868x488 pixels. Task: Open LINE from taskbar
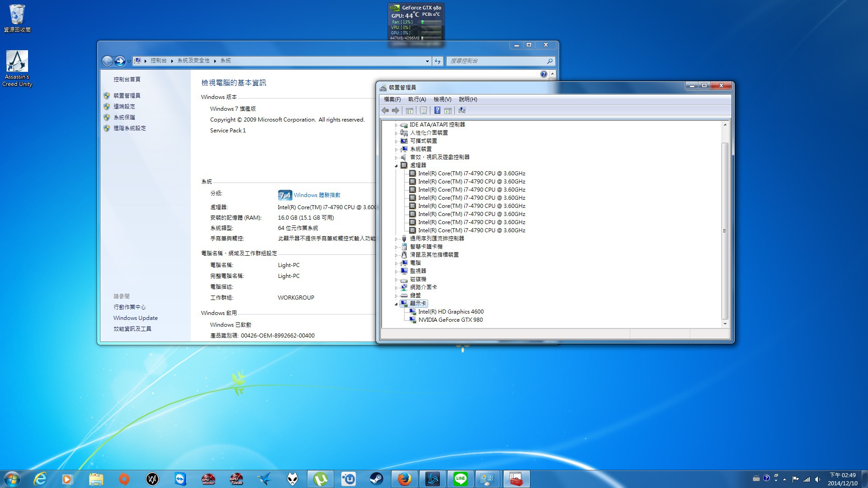pyautogui.click(x=461, y=479)
